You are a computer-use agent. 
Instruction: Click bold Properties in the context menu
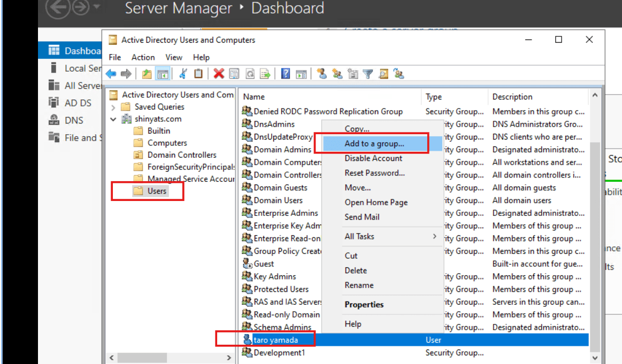tap(364, 305)
